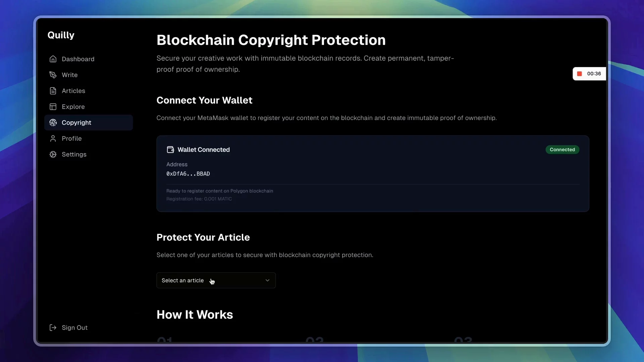Stop recording with the red square
644x362 pixels.
[x=579, y=74]
